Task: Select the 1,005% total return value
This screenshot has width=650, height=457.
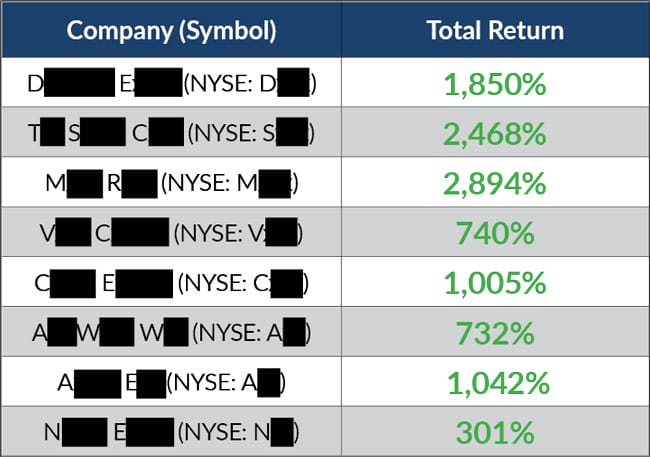Action: click(494, 283)
